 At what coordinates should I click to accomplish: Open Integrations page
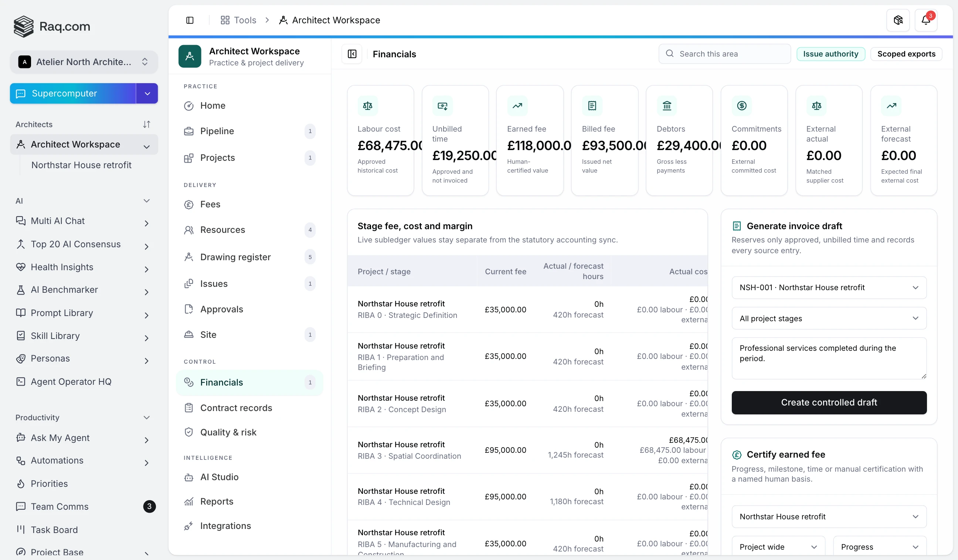click(x=249, y=526)
